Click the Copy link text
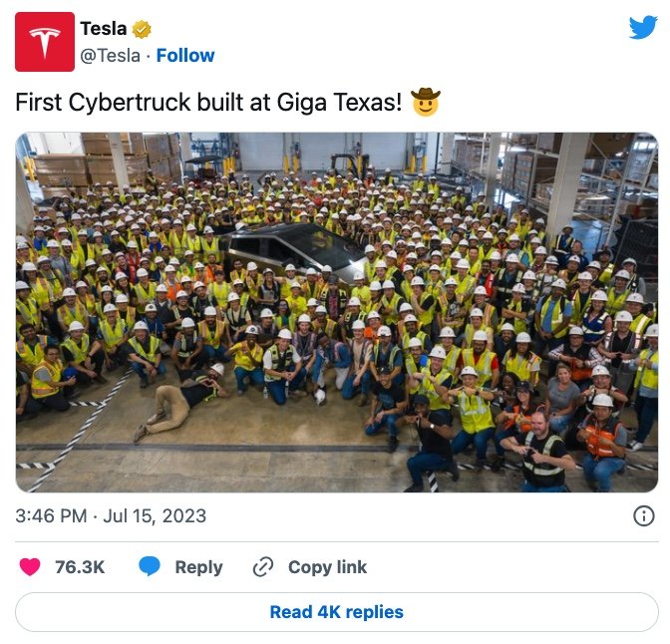 coord(327,567)
